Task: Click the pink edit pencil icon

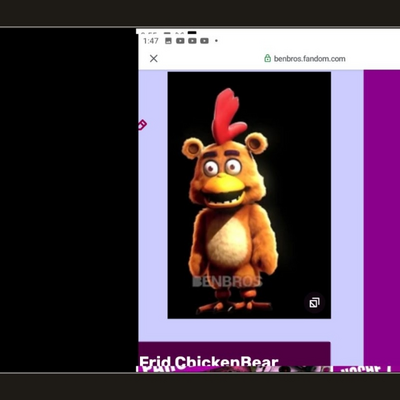Action: pos(142,125)
